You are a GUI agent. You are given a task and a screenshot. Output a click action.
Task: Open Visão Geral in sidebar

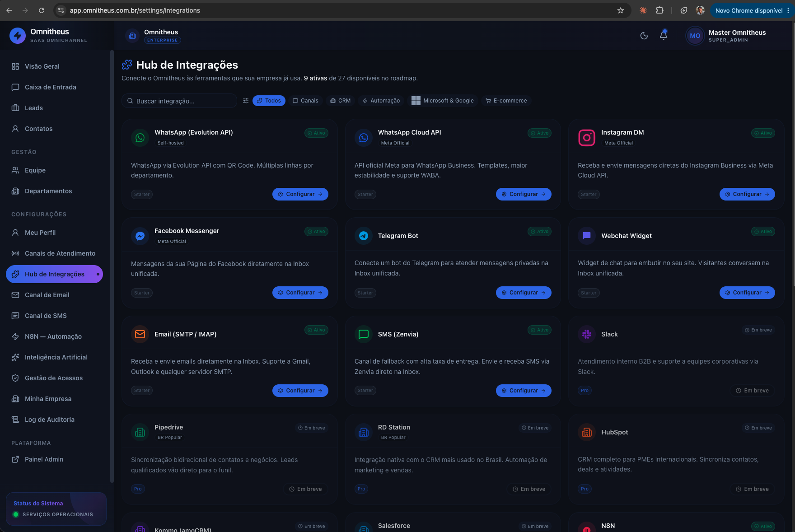click(x=54, y=66)
